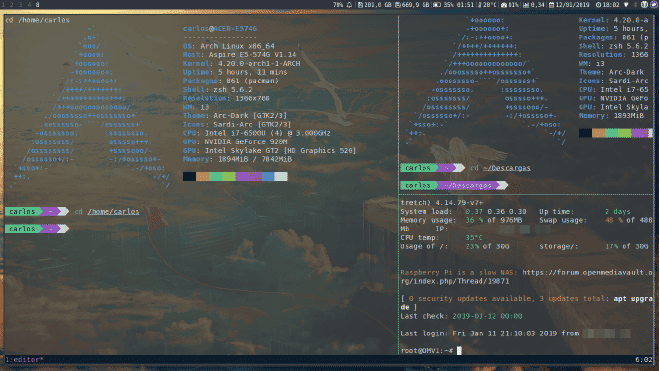Viewport: 660px width, 371px height.
Task: Click the 'Shell: zsh 5.6.2' line in left terminal
Action: pyautogui.click(x=218, y=90)
